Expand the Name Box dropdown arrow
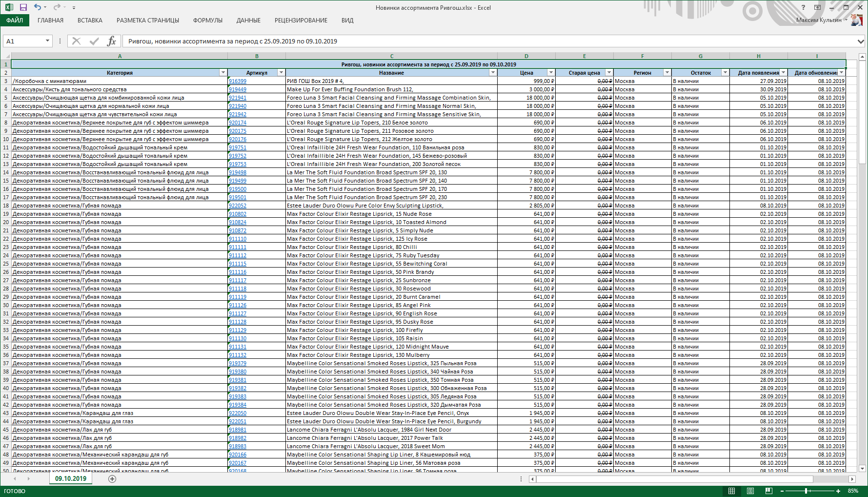The height and width of the screenshot is (497, 868). [x=47, y=41]
